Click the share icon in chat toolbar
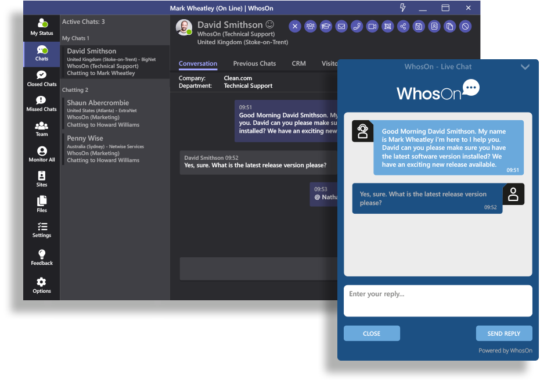This screenshot has width=540, height=392. coord(404,27)
